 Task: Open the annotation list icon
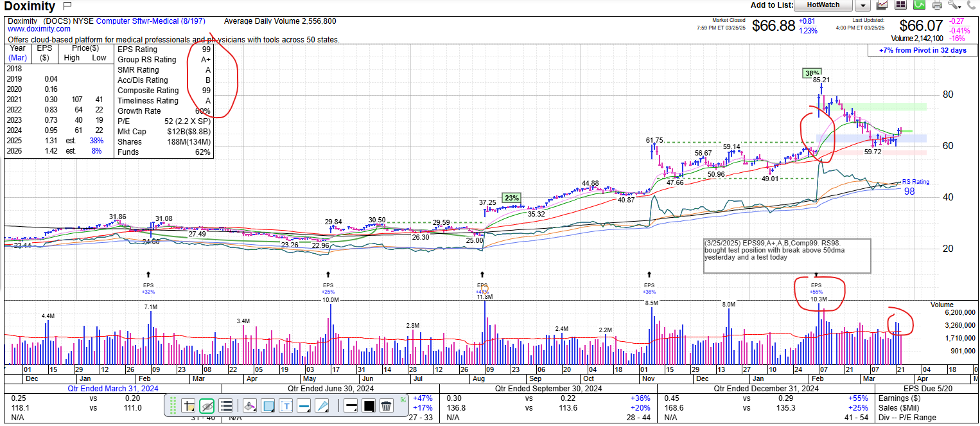225,405
